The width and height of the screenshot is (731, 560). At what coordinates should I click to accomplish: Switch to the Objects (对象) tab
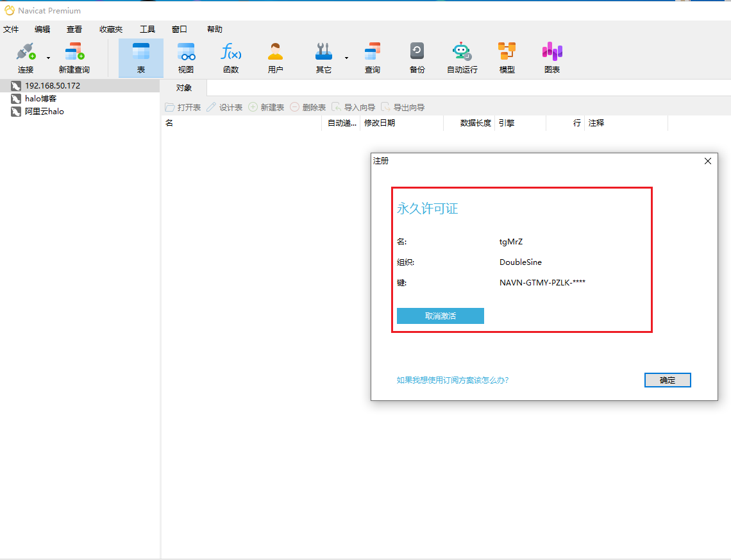pos(183,88)
